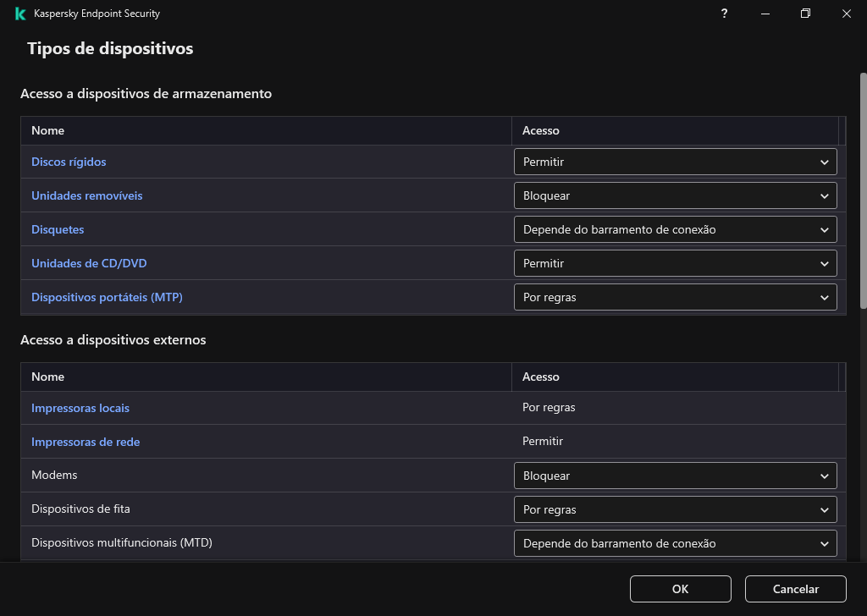Viewport: 867px width, 616px height.
Task: Confirm changes with the OK button
Action: [x=679, y=589]
